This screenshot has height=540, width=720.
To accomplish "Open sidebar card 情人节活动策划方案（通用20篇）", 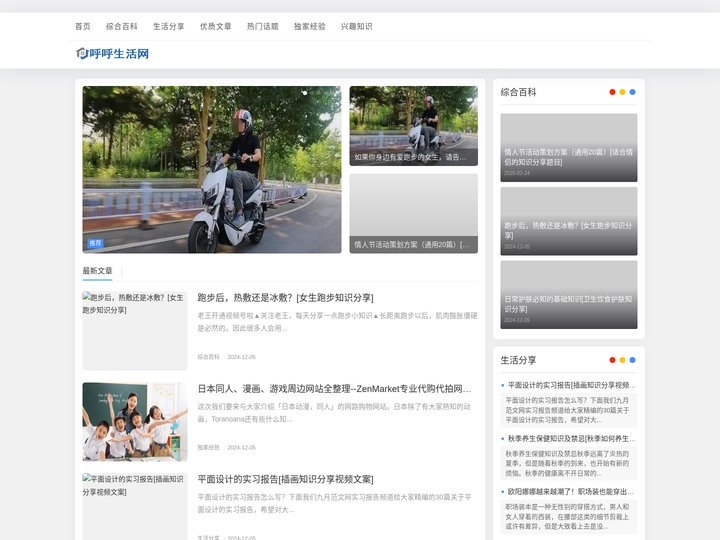I will coord(568,147).
